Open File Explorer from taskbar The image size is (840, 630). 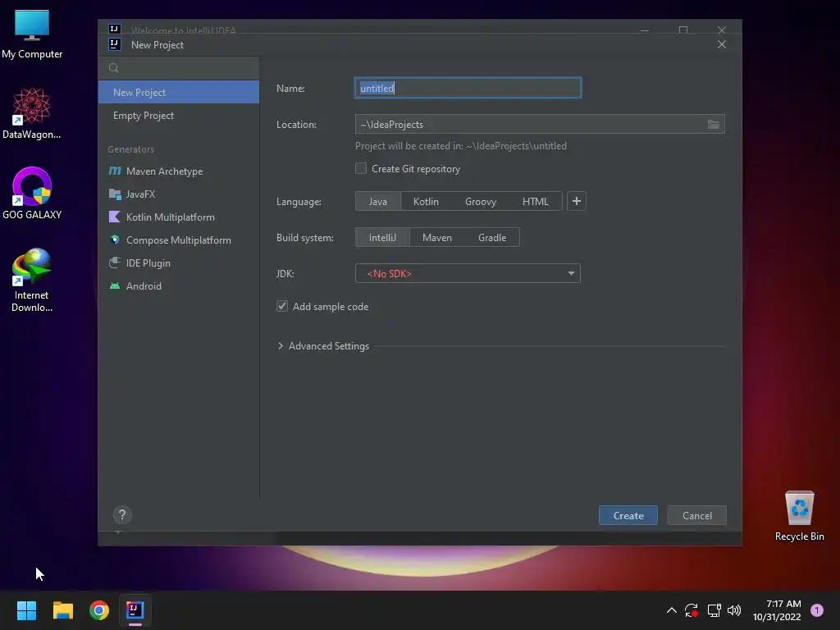tap(62, 610)
